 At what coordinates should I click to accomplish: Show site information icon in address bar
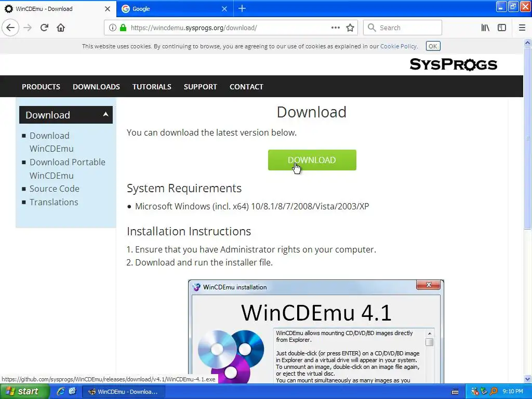112,28
